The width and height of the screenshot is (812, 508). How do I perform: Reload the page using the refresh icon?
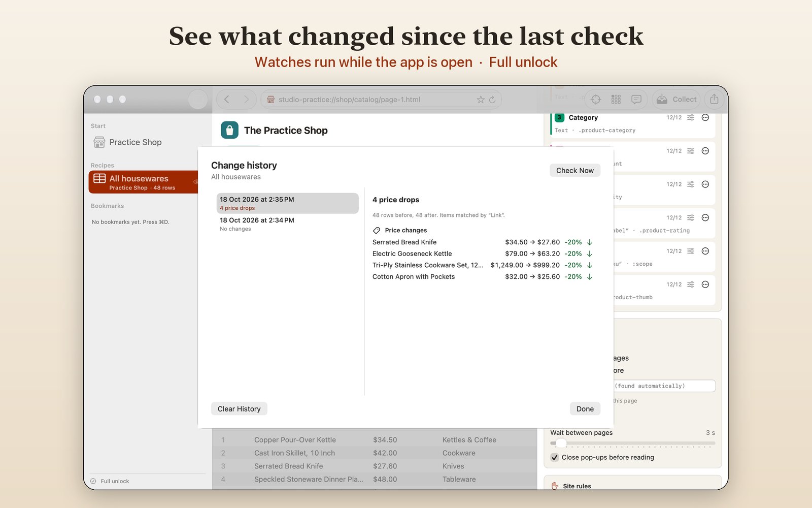(492, 100)
